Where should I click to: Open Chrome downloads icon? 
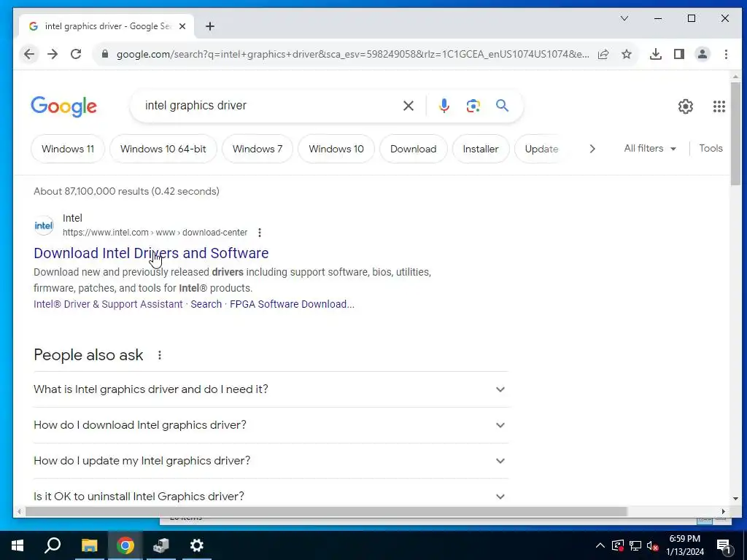pyautogui.click(x=656, y=54)
